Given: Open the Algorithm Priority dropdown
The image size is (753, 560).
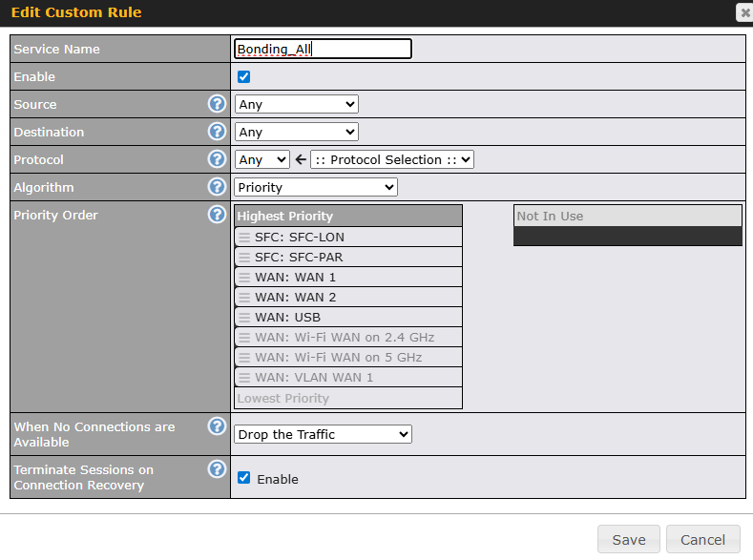Looking at the screenshot, I should click(x=315, y=187).
